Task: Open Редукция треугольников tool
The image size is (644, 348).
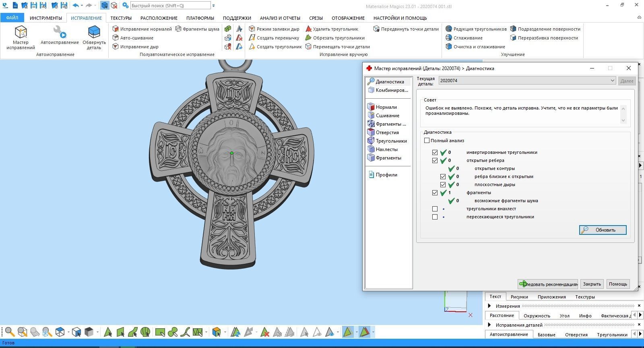Action: coord(476,29)
